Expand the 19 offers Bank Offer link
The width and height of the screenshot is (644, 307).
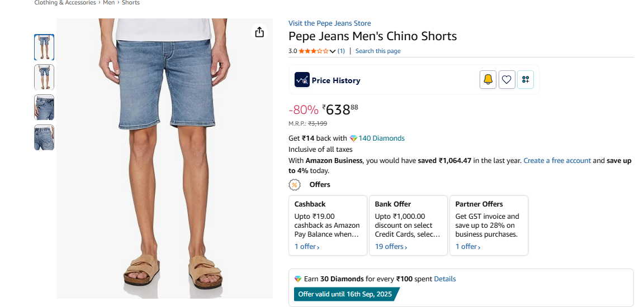[391, 247]
